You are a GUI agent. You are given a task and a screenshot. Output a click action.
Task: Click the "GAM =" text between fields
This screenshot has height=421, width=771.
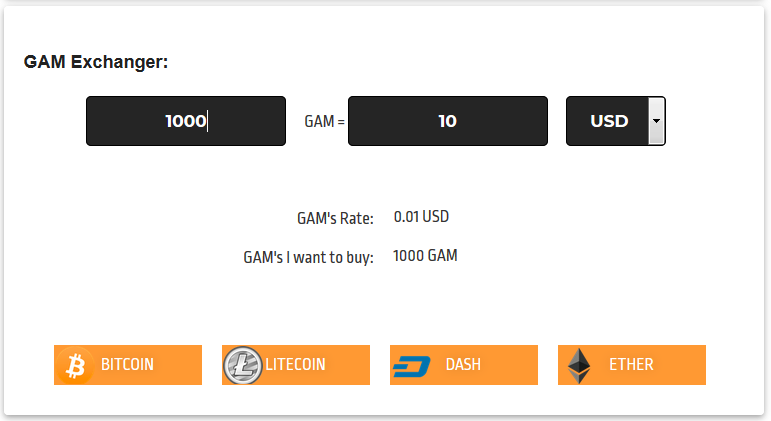(x=324, y=122)
